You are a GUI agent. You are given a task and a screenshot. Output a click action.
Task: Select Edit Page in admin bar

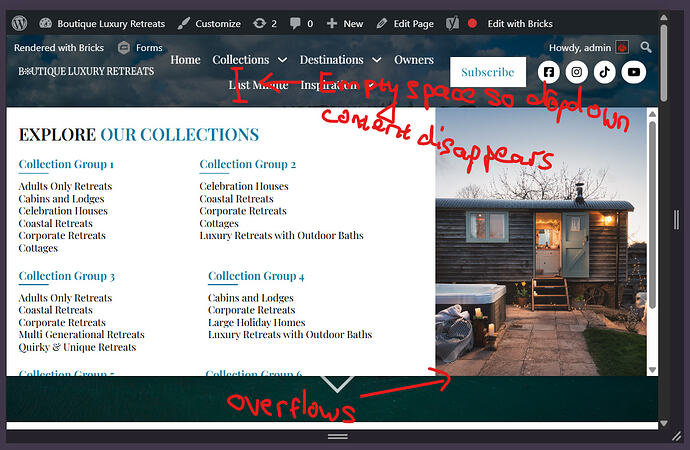click(405, 23)
